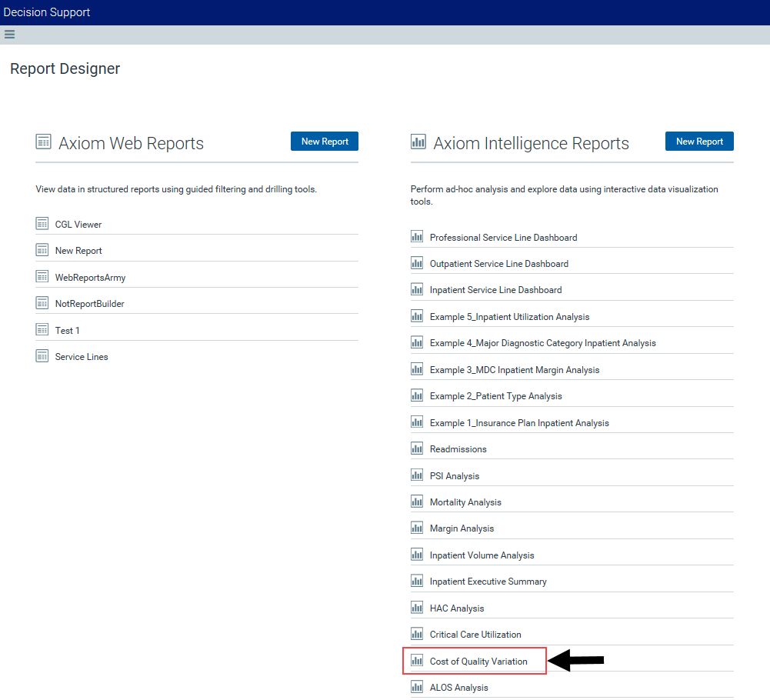Click the chart icon for Professional Service Line Dashboard

tap(417, 237)
